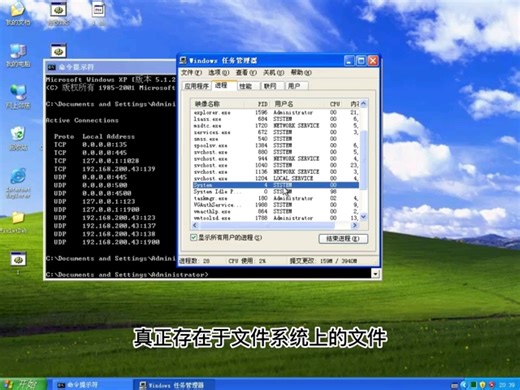Click the process list scroll up arrow
The width and height of the screenshot is (520, 390).
pyautogui.click(x=363, y=104)
